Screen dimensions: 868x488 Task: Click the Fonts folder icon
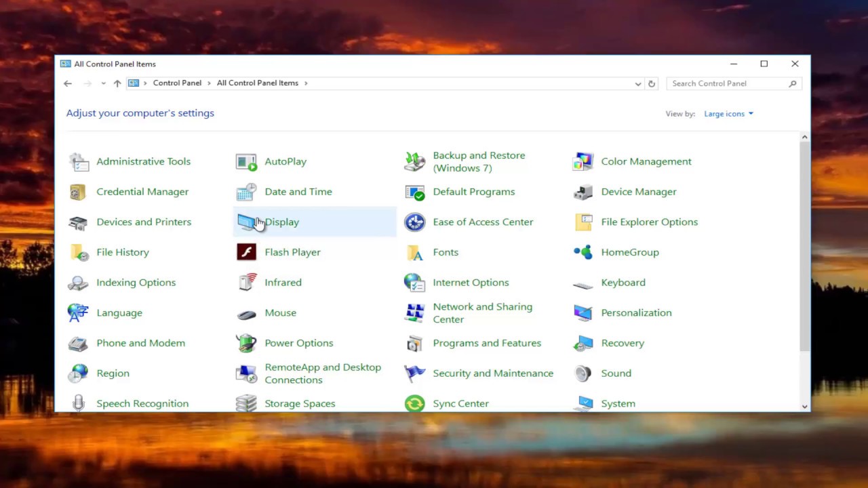click(414, 252)
